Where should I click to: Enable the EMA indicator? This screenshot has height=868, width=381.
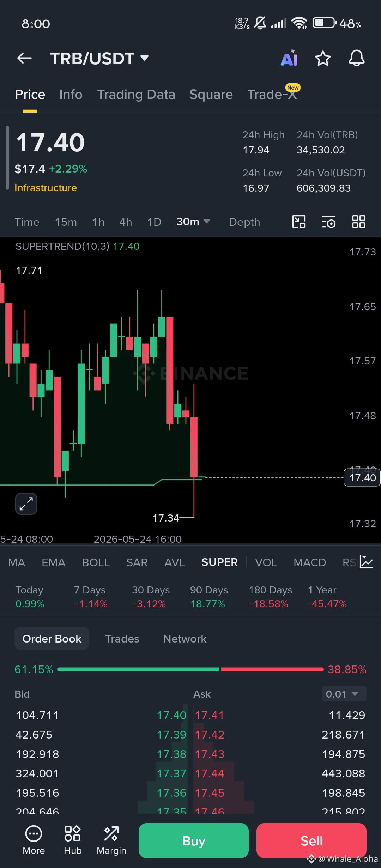click(x=53, y=562)
